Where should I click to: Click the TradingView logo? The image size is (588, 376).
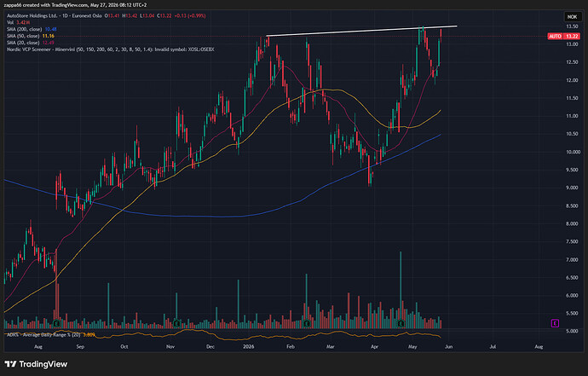[x=36, y=364]
